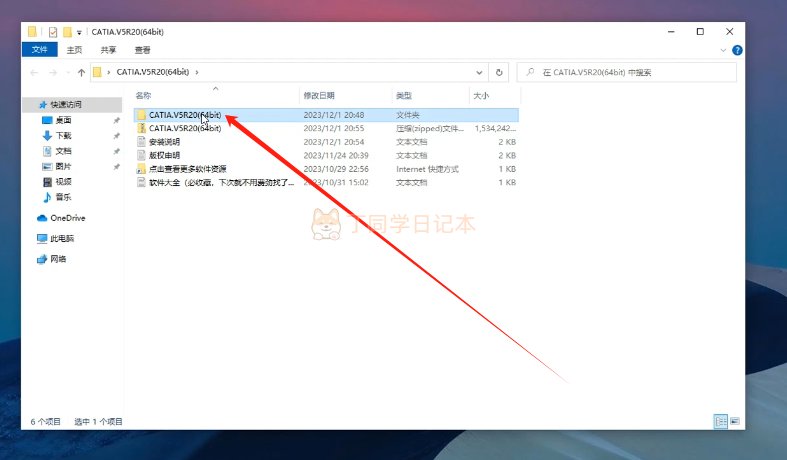Image resolution: width=787 pixels, height=460 pixels.
Task: Expand the address bar history dropdown
Action: pos(479,72)
